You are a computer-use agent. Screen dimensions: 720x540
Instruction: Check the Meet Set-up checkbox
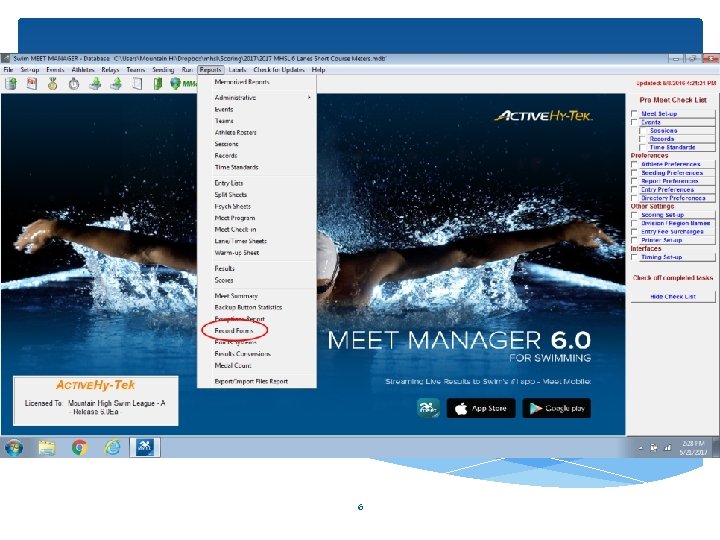[x=634, y=113]
